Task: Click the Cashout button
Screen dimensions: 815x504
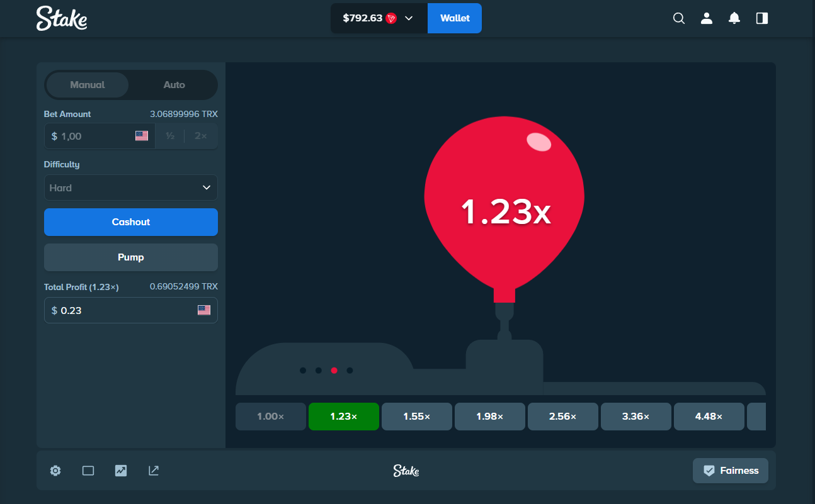Action: pyautogui.click(x=131, y=222)
